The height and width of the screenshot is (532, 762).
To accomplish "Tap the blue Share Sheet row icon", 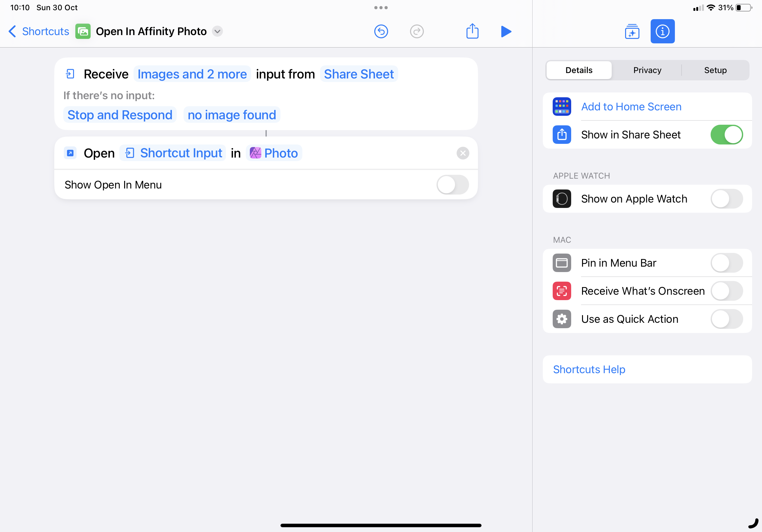I will (x=562, y=135).
